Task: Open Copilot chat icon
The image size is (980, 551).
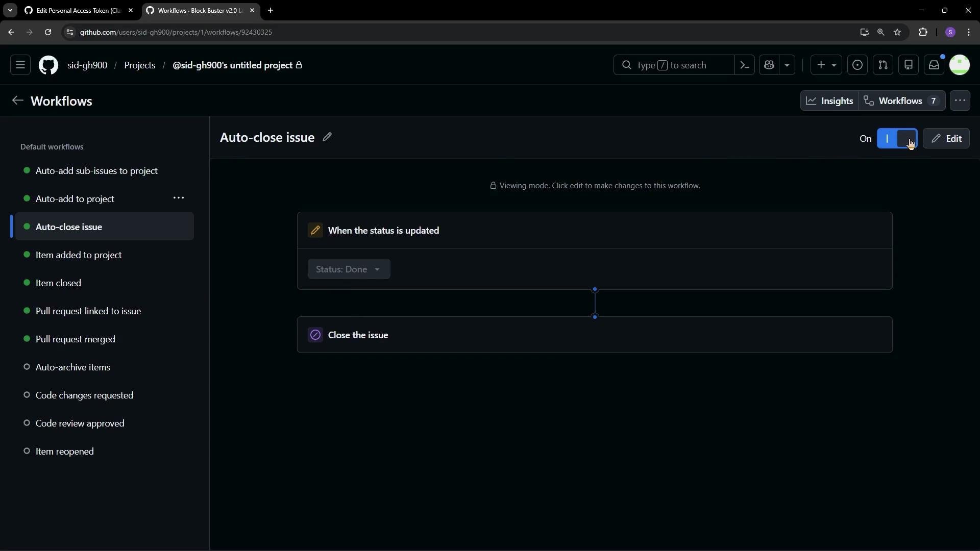Action: (770, 65)
